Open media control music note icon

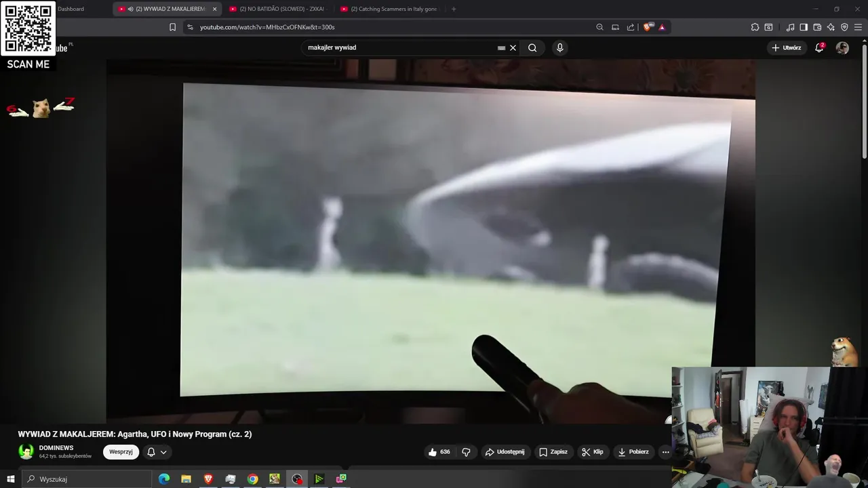click(x=790, y=27)
